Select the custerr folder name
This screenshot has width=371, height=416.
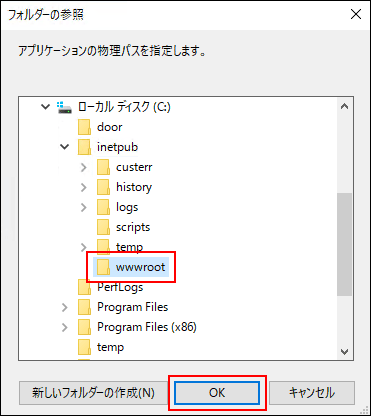pos(134,167)
